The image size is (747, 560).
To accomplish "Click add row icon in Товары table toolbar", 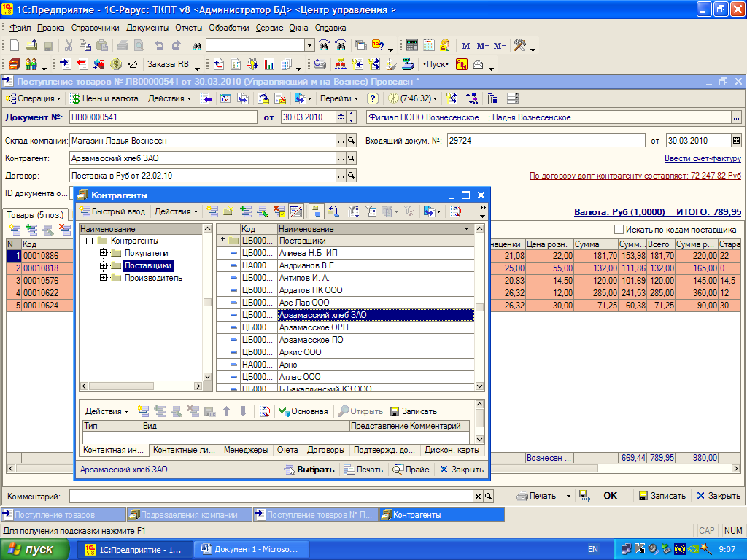I will [15, 230].
